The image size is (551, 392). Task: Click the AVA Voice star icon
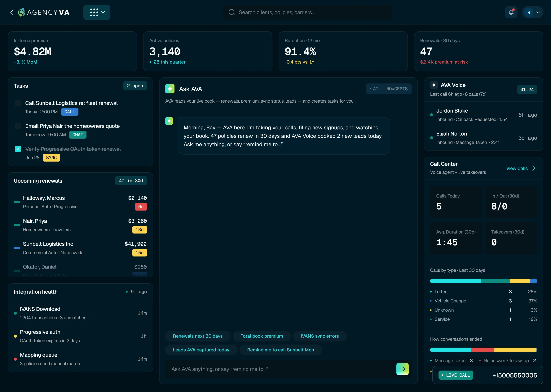coord(434,85)
